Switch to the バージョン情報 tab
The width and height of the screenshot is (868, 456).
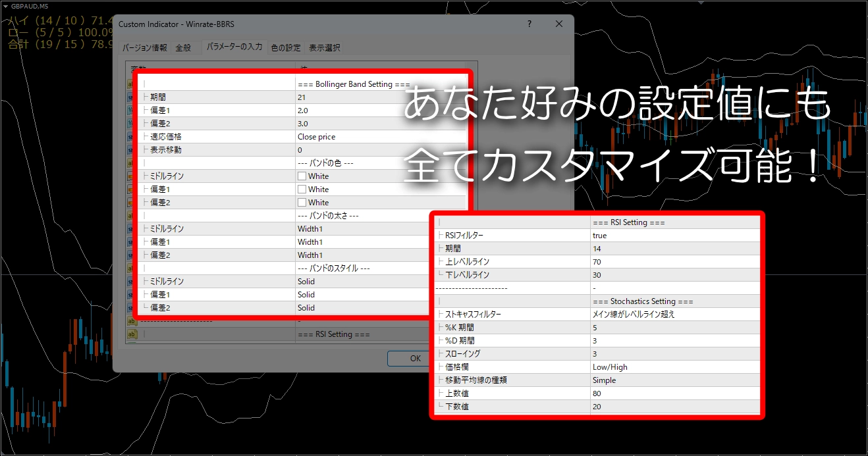[x=145, y=47]
